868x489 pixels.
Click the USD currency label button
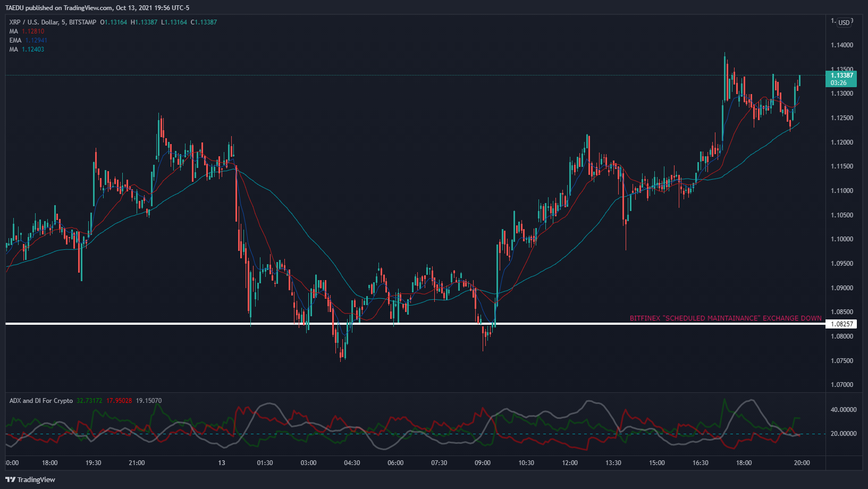(844, 22)
